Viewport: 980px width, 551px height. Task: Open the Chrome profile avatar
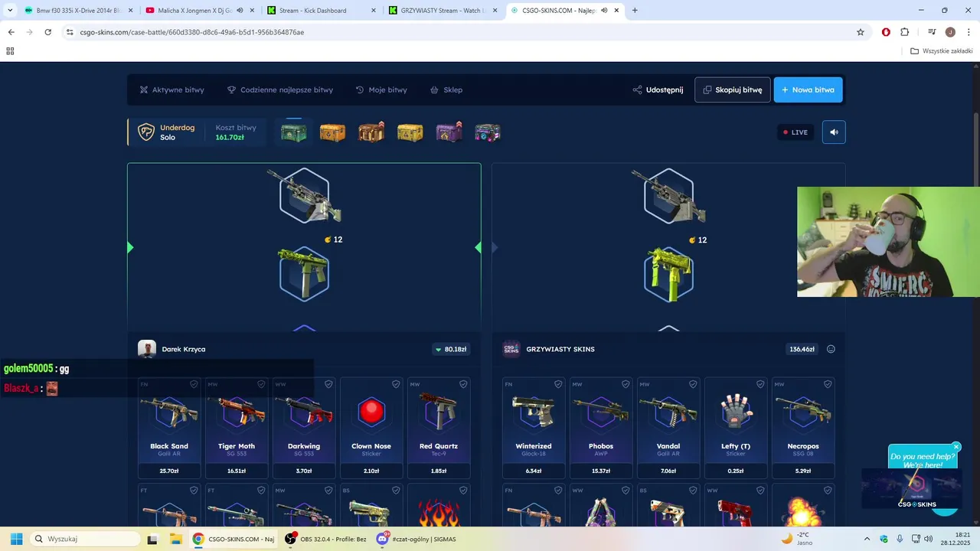pyautogui.click(x=950, y=32)
